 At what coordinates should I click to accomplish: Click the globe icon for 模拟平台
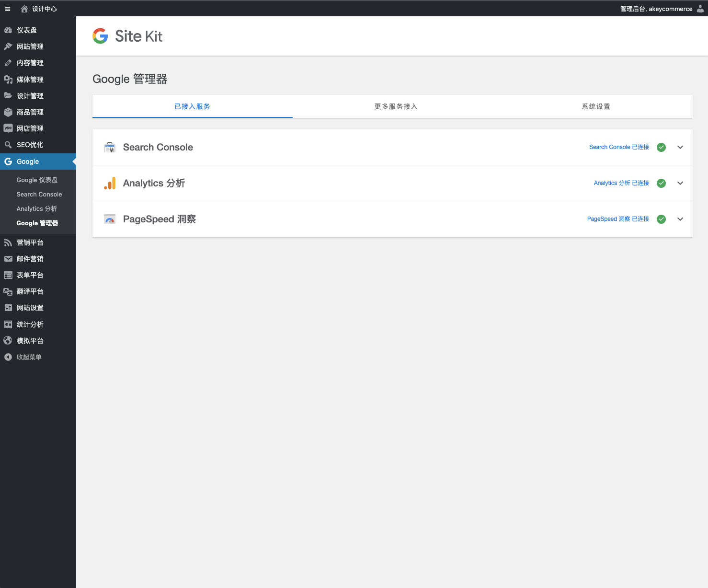[8, 341]
